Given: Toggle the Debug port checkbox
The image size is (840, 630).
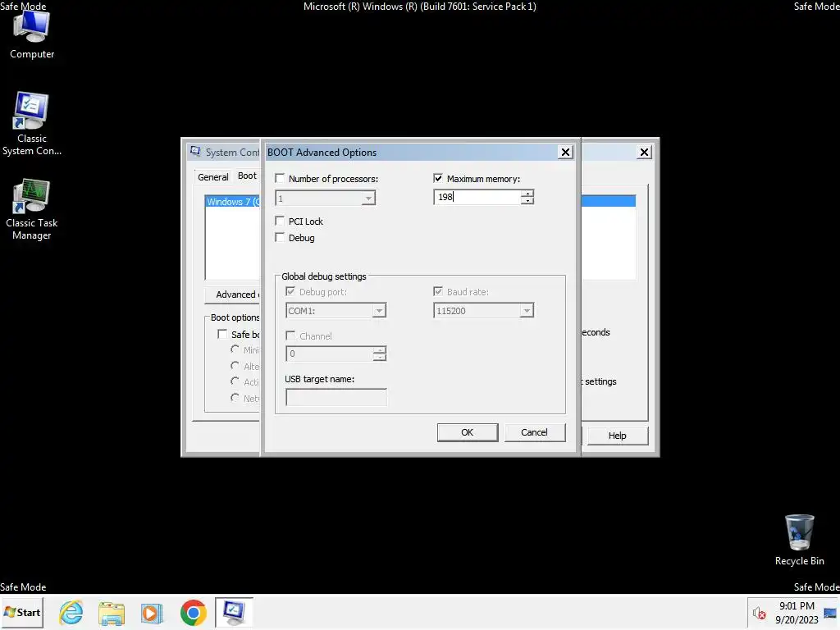Looking at the screenshot, I should pyautogui.click(x=290, y=291).
